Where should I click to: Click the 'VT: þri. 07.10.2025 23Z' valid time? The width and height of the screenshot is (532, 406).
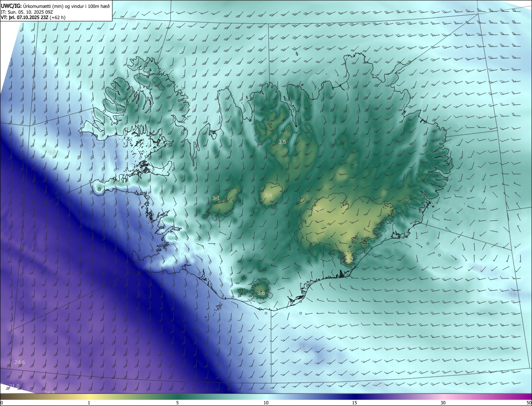pyautogui.click(x=25, y=17)
